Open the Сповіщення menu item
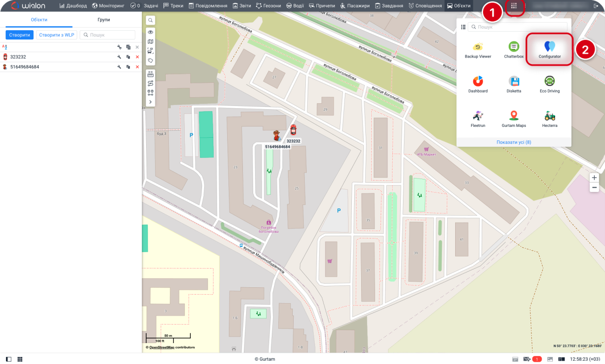This screenshot has height=364, width=605. (425, 6)
